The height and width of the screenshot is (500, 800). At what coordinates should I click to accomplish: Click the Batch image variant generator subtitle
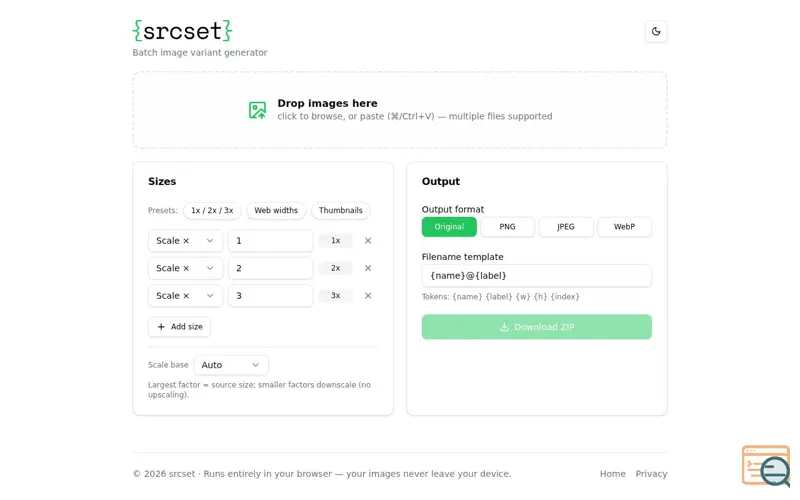tap(200, 53)
